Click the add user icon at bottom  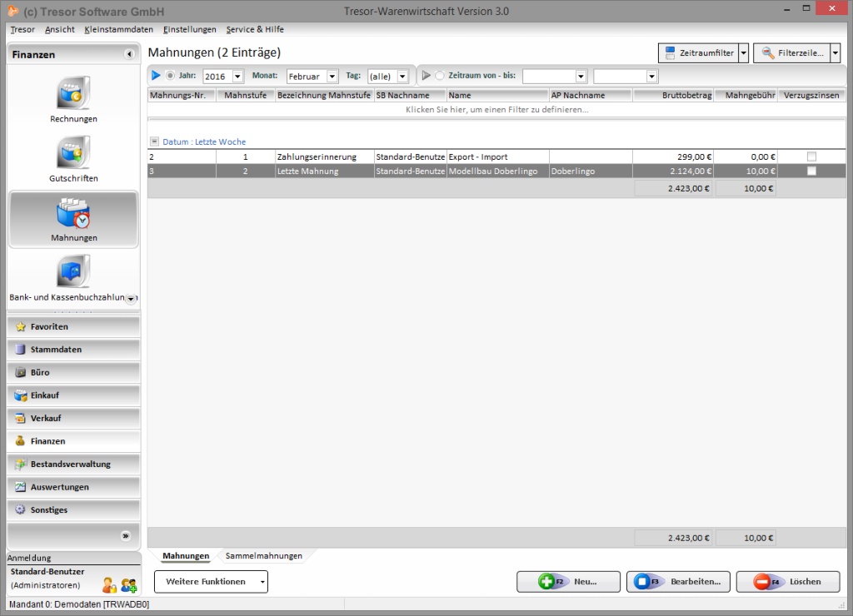pos(128,584)
